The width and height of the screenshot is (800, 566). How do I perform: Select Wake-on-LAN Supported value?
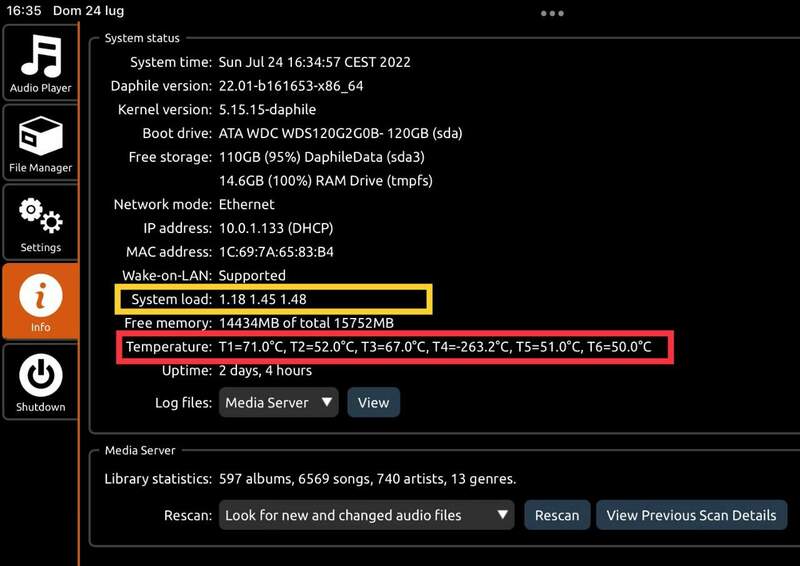click(252, 276)
